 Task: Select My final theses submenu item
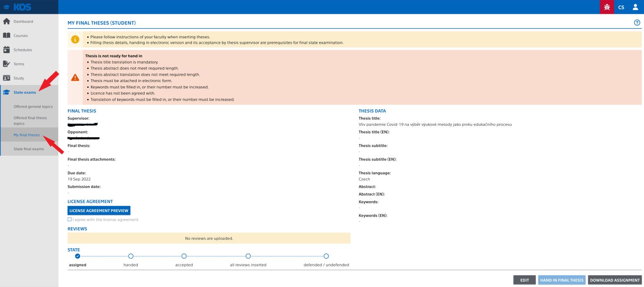(x=27, y=135)
